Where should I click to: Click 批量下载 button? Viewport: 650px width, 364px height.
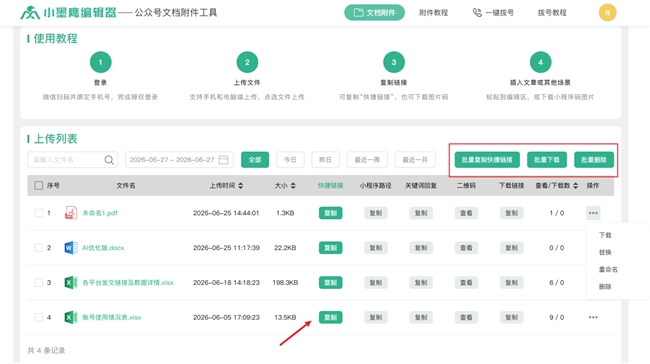[547, 160]
